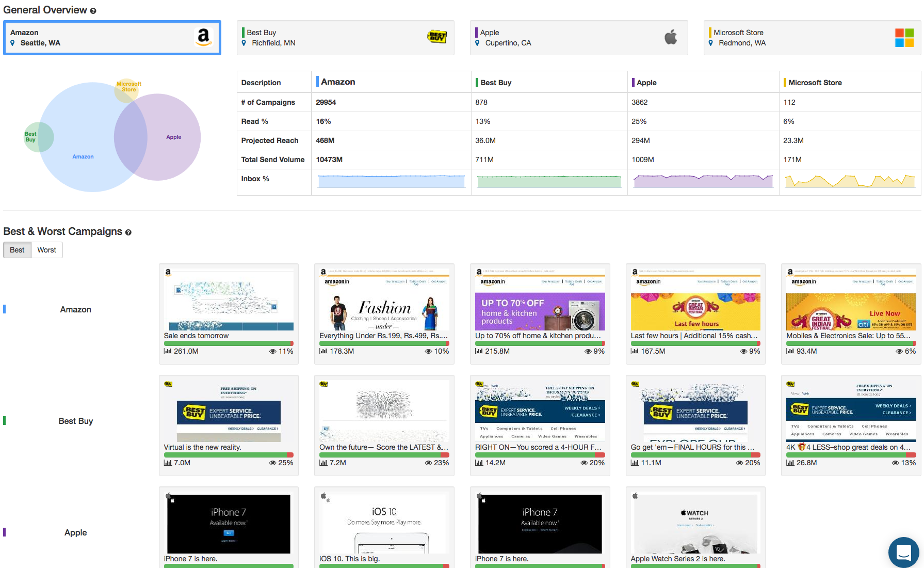
Task: Click bar chart icon beside 261.0M
Action: (x=168, y=351)
